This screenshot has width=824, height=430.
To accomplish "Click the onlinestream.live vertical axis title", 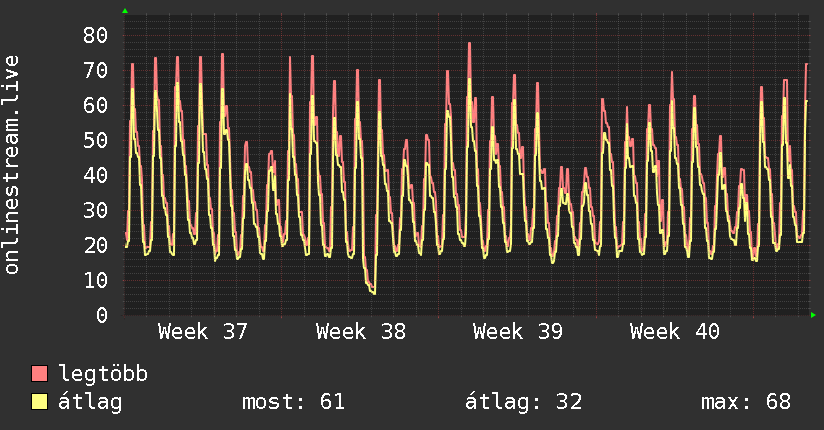I will [11, 165].
